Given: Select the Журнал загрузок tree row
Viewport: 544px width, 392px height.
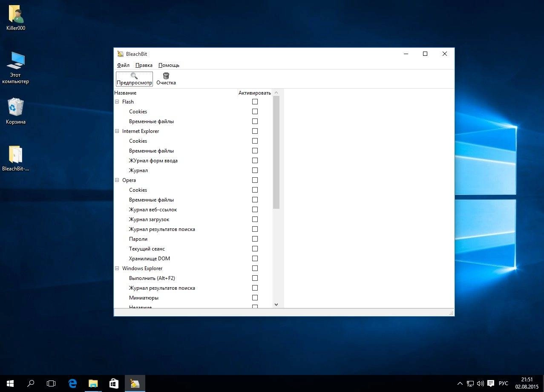Looking at the screenshot, I should [193, 219].
